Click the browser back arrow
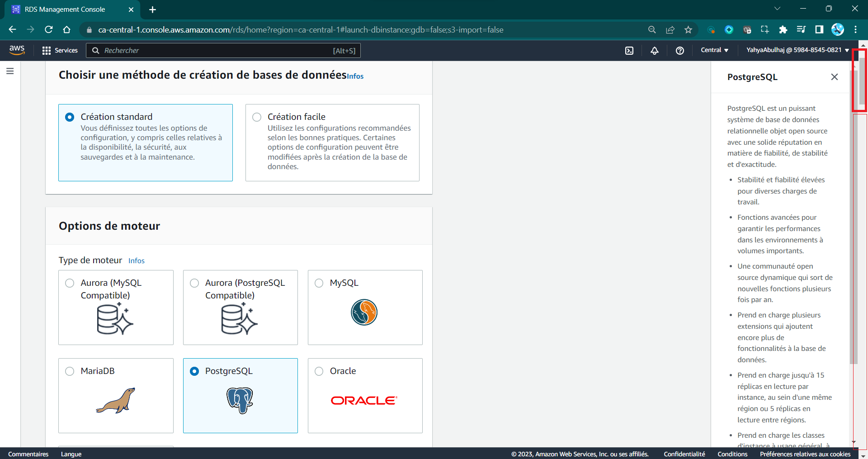868x459 pixels. click(12, 29)
